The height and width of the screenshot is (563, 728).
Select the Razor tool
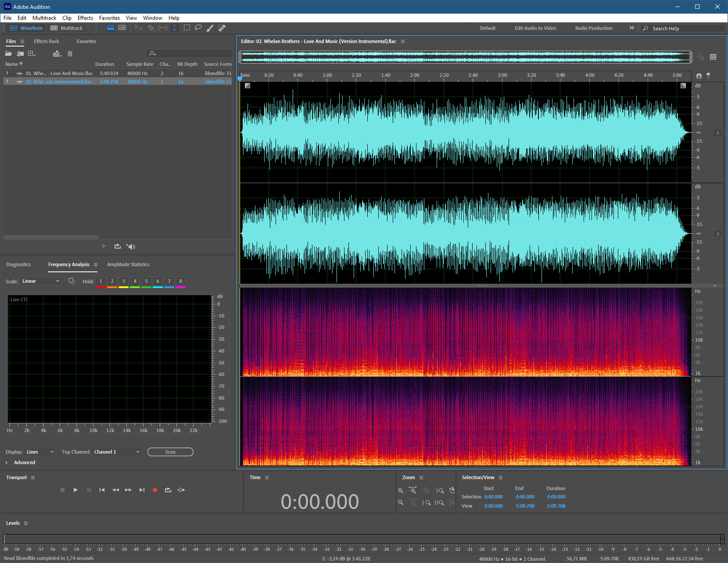pyautogui.click(x=151, y=28)
